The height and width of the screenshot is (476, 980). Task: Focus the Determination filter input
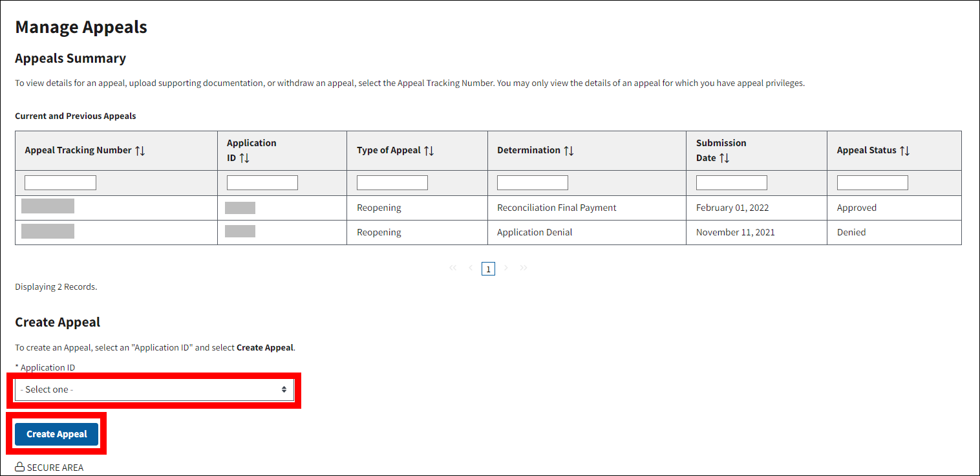click(533, 183)
